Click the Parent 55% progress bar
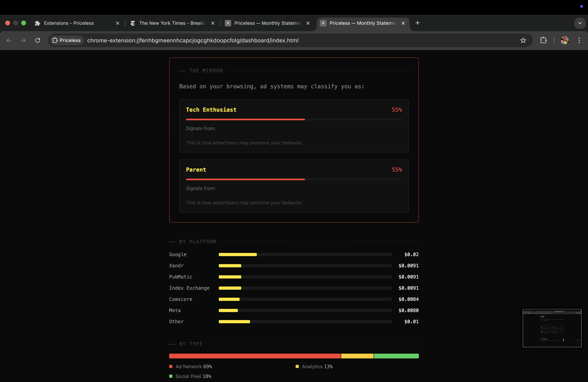Image resolution: width=588 pixels, height=382 pixels. coord(294,179)
